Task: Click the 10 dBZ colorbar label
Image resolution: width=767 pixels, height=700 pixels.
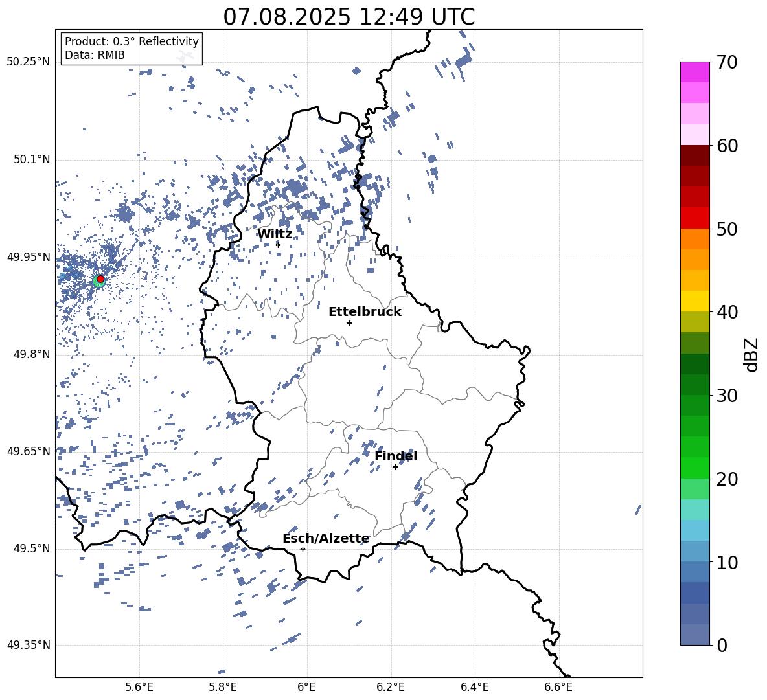Action: 727,562
